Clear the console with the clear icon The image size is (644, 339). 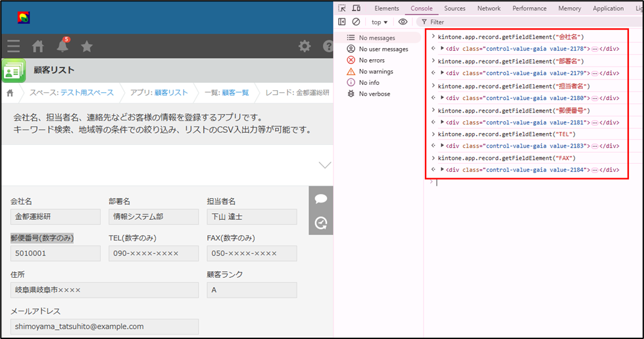[356, 22]
